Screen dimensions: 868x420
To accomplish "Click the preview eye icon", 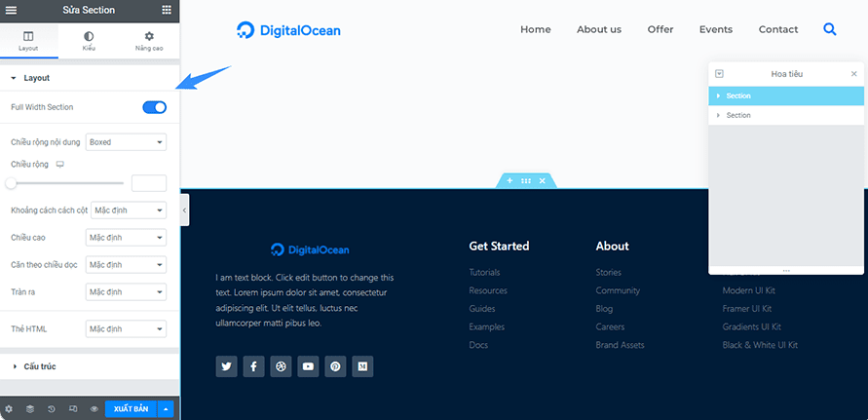I will (x=94, y=409).
